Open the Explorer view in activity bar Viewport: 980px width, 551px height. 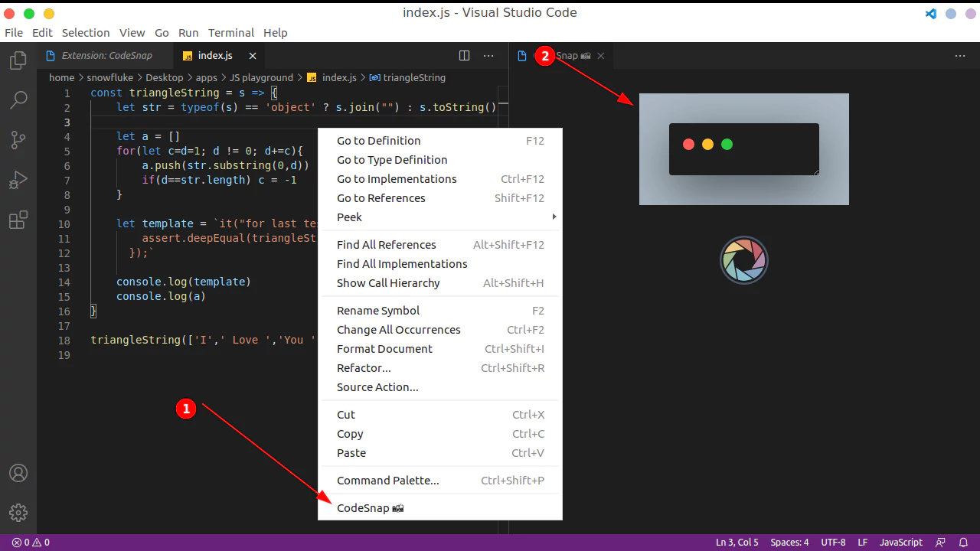tap(18, 60)
